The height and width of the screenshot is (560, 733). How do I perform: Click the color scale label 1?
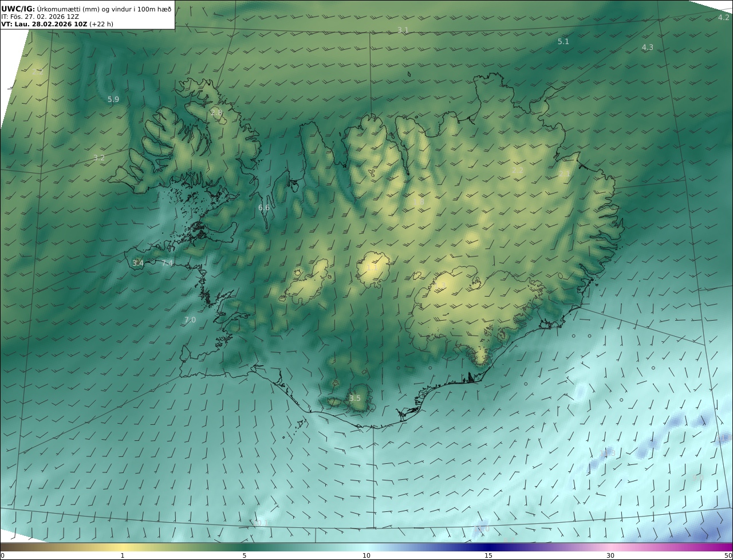click(123, 555)
